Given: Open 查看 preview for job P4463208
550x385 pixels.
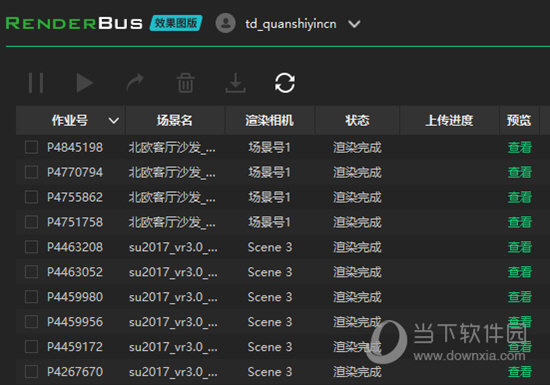Looking at the screenshot, I should click(520, 247).
